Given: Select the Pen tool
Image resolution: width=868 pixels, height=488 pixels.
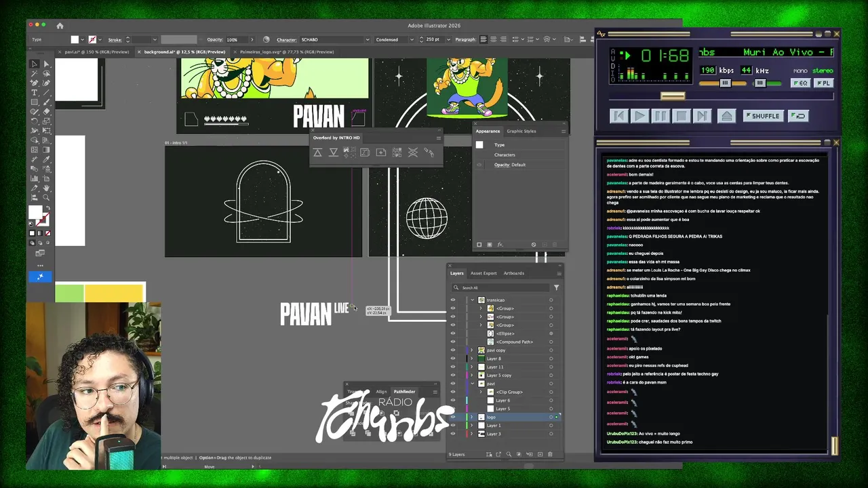Looking at the screenshot, I should (34, 83).
